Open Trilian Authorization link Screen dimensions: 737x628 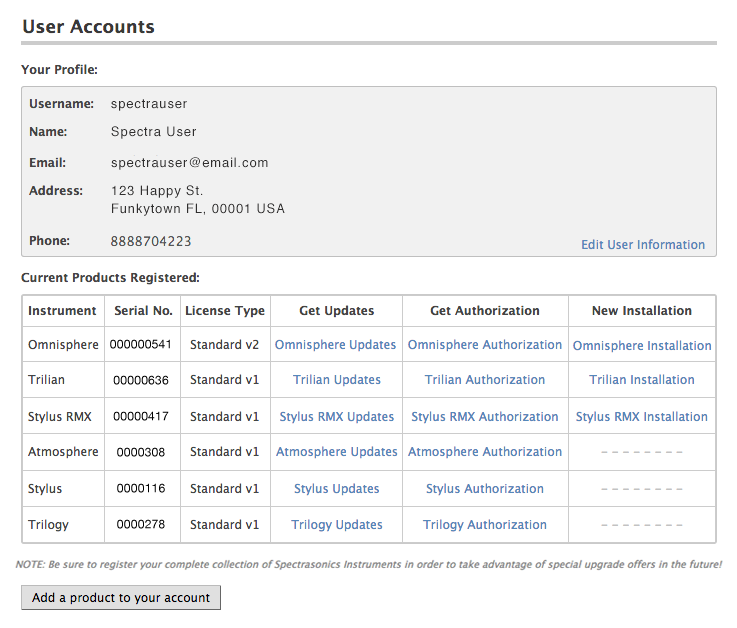(485, 379)
